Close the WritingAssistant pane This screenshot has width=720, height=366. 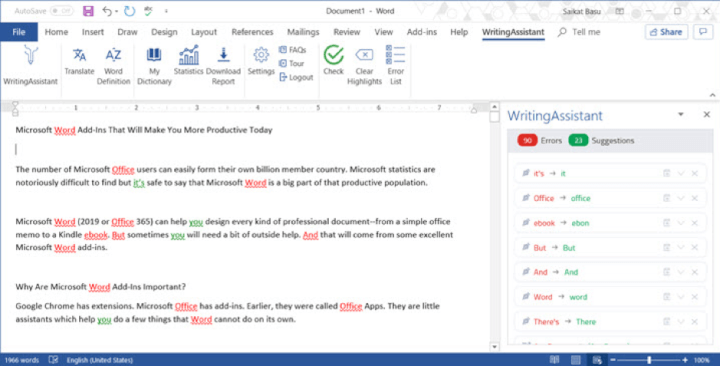pyautogui.click(x=707, y=114)
